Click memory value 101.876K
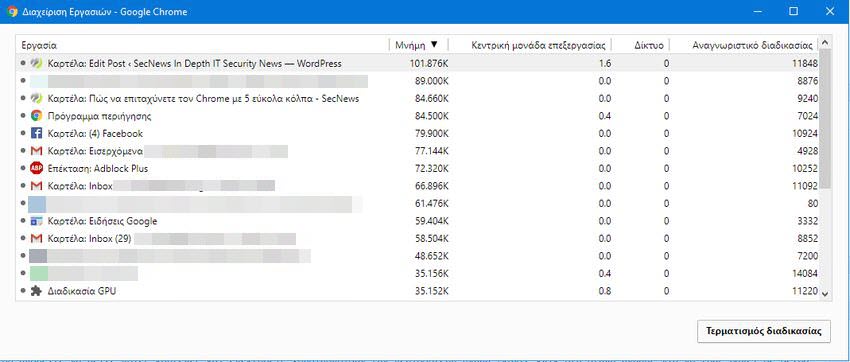 tap(429, 63)
